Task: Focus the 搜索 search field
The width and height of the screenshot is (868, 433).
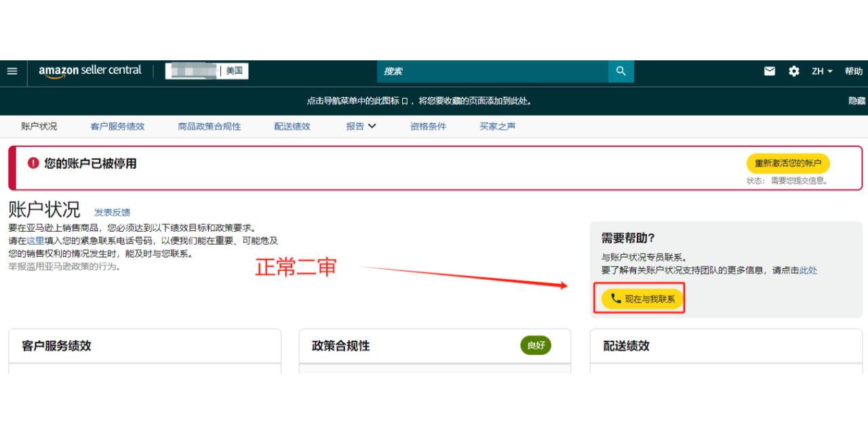Action: [x=492, y=71]
